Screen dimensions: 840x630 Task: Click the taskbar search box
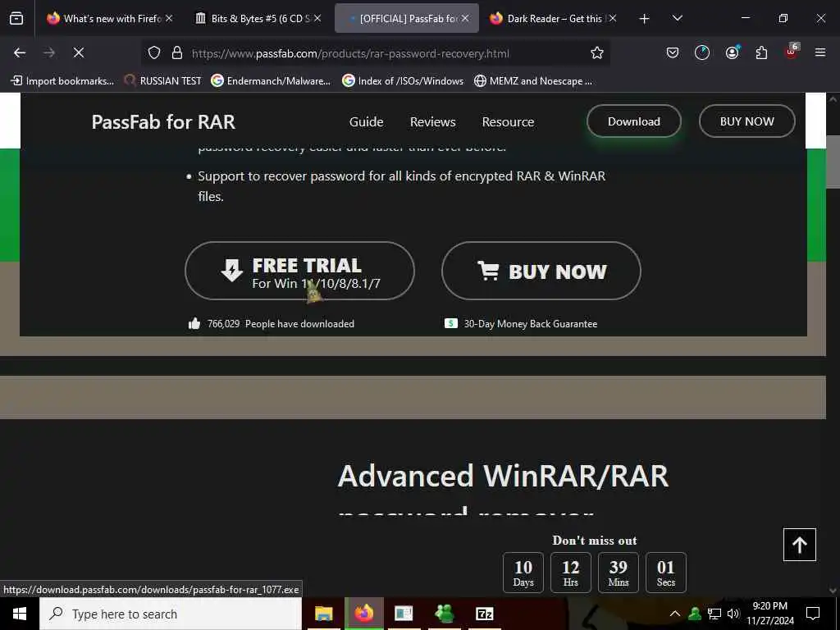point(171,614)
